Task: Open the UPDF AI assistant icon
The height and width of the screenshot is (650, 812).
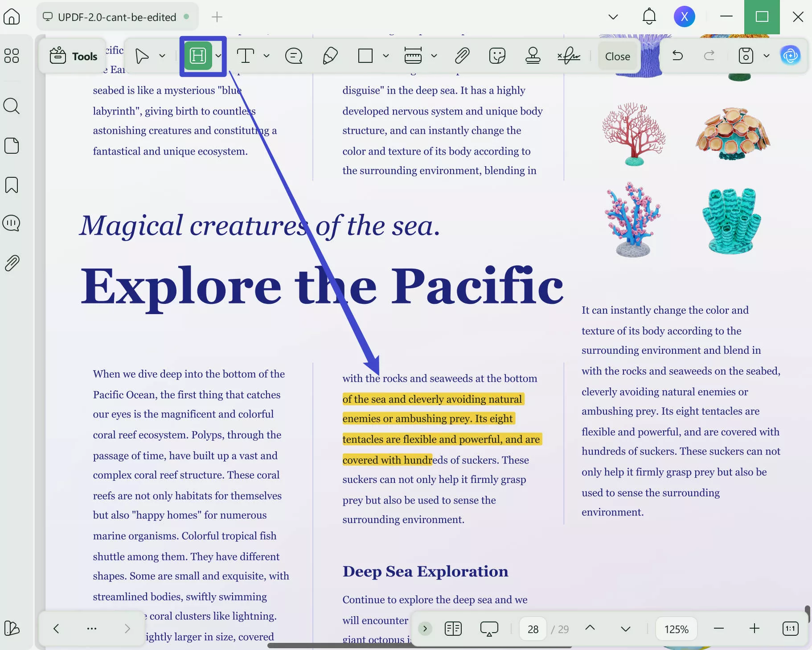Action: [x=790, y=56]
